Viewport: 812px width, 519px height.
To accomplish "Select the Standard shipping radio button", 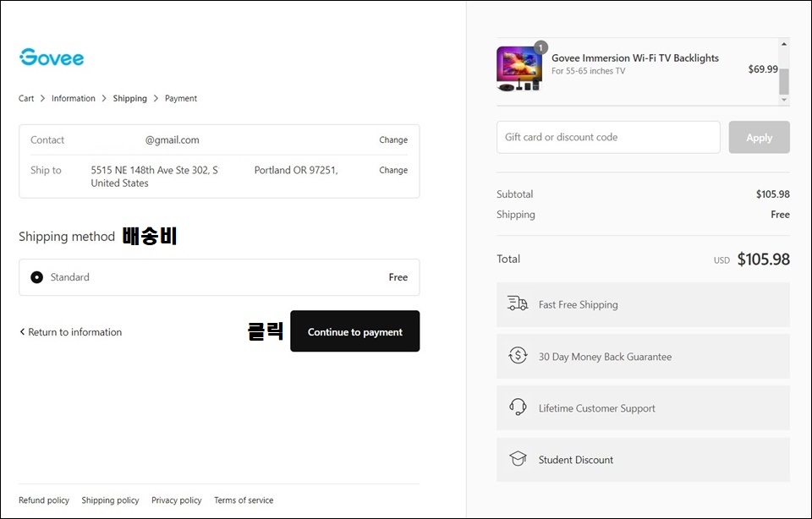I will (36, 277).
